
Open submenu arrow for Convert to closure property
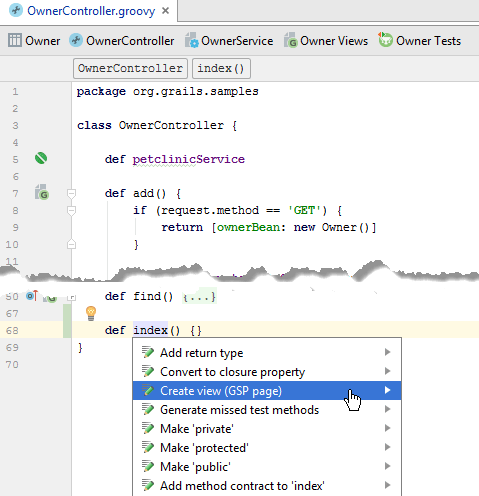387,371
